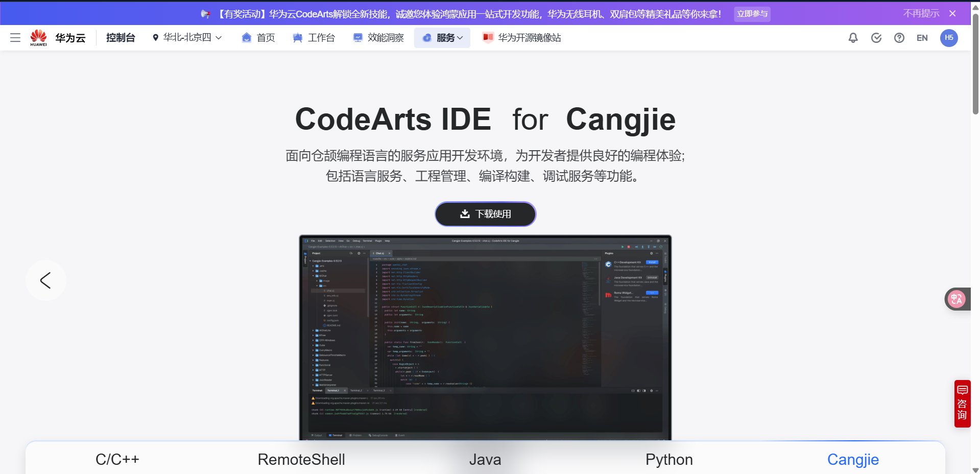Open the H5 user avatar menu
The width and height of the screenshot is (980, 474).
(x=949, y=38)
